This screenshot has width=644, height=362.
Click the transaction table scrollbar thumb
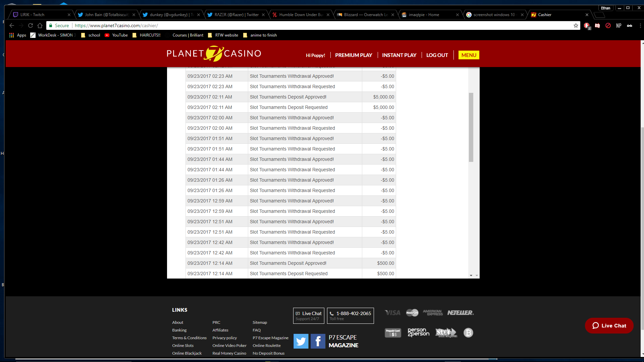(x=471, y=127)
